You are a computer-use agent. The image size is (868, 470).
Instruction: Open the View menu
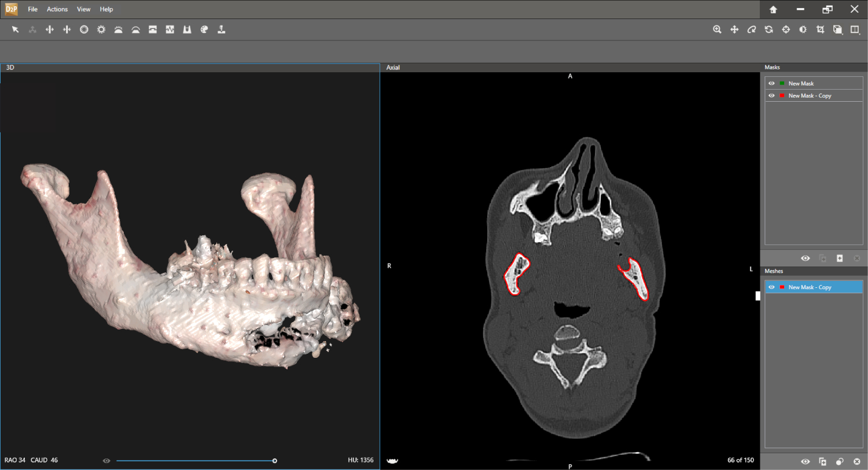point(83,9)
